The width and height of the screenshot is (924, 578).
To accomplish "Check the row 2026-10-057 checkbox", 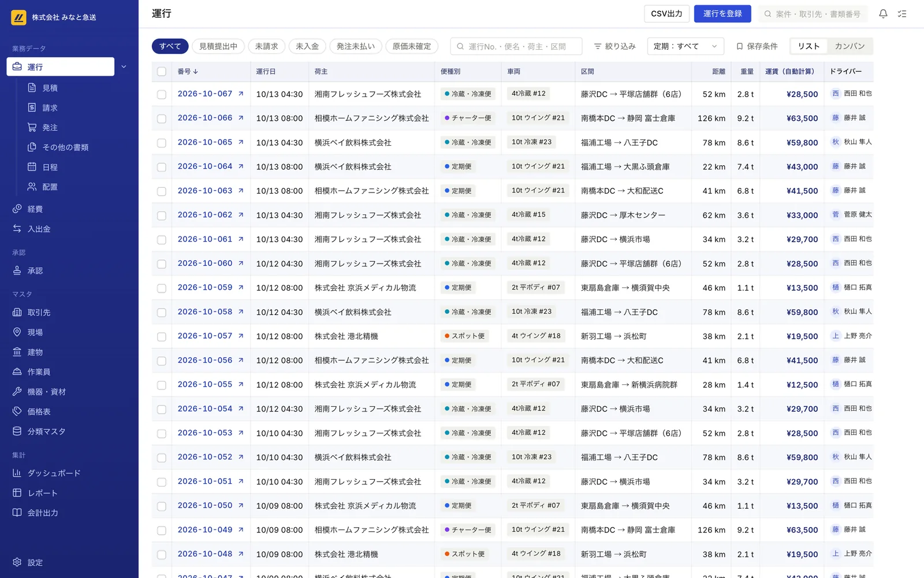I will 162,336.
